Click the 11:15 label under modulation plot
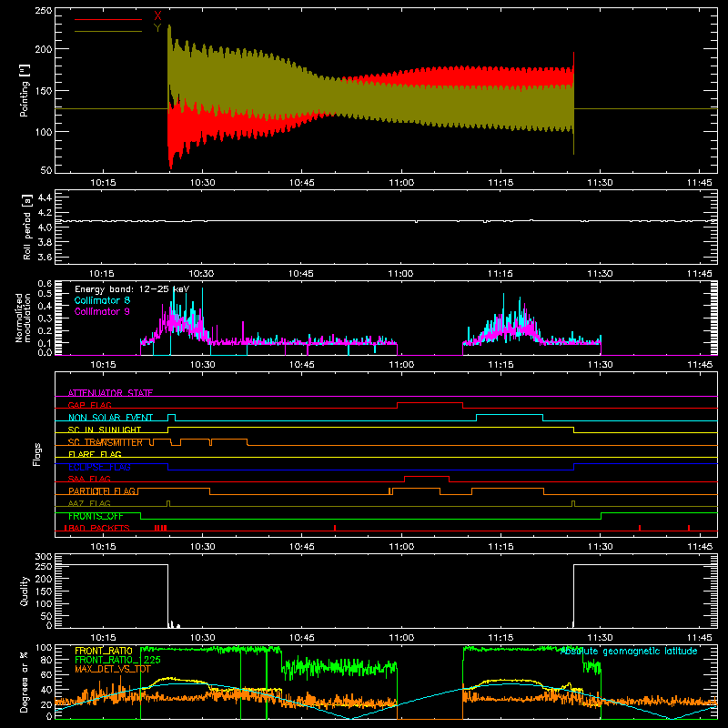Viewport: 728px width, 728px height. [x=500, y=365]
